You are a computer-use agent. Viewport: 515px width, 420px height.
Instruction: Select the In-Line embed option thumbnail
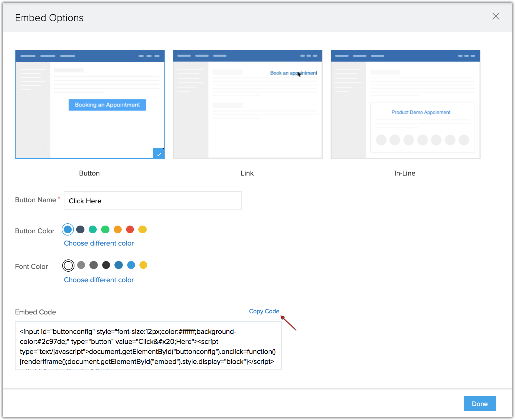click(405, 104)
